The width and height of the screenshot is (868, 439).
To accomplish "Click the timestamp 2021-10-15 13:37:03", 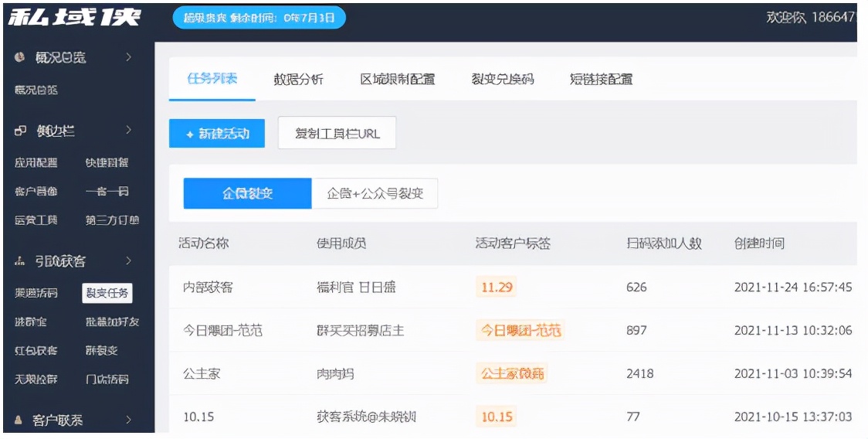I will (x=793, y=417).
